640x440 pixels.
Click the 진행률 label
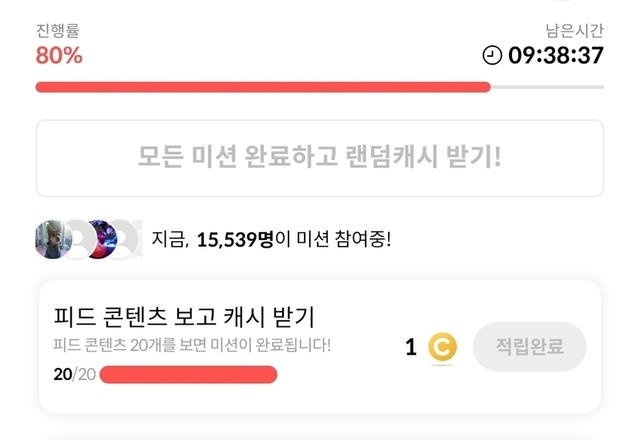(57, 30)
